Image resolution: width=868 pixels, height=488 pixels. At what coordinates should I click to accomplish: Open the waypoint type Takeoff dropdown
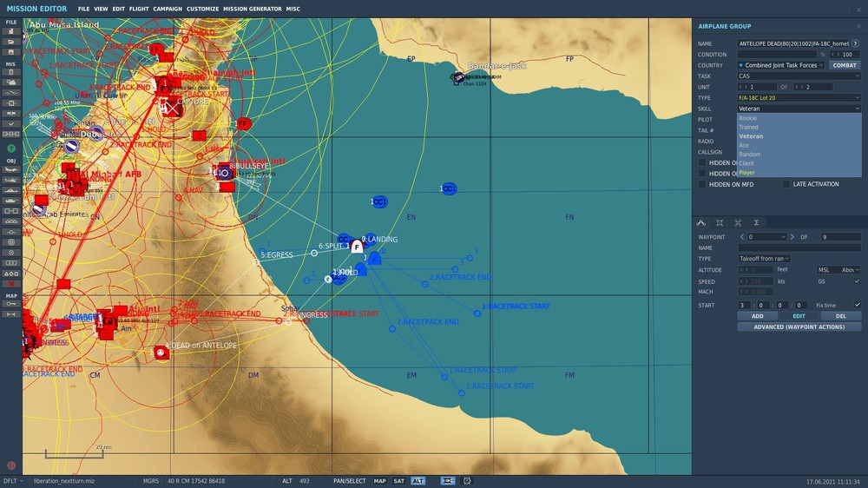(764, 259)
